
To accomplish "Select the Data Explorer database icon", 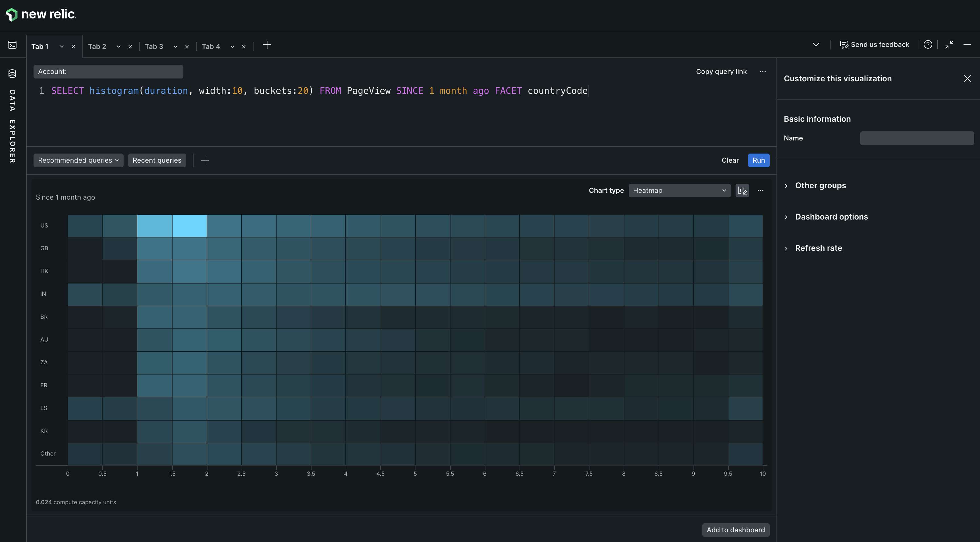I will [12, 73].
